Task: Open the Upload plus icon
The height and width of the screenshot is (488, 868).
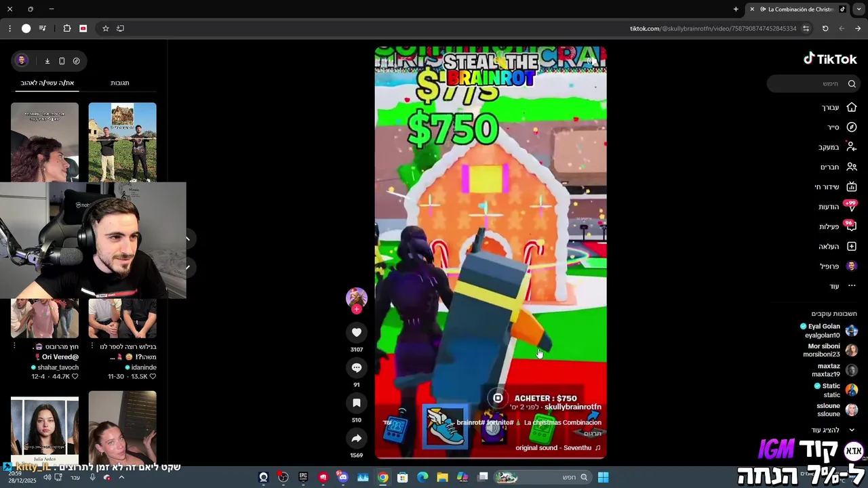Action: [x=852, y=246]
